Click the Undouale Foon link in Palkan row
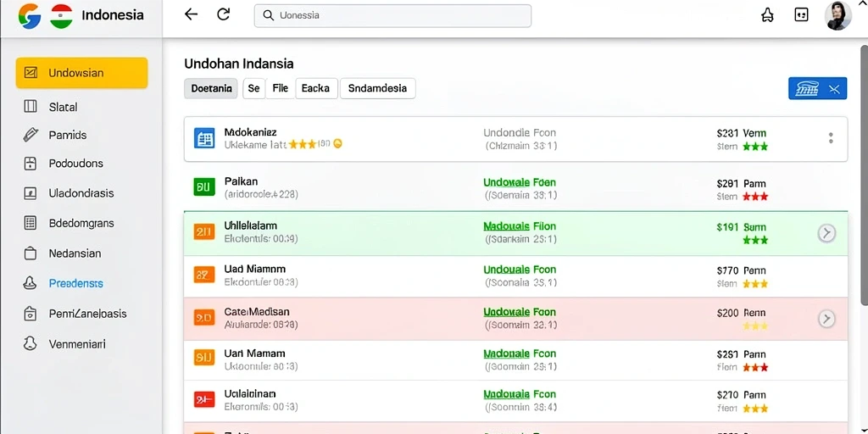 tap(520, 182)
